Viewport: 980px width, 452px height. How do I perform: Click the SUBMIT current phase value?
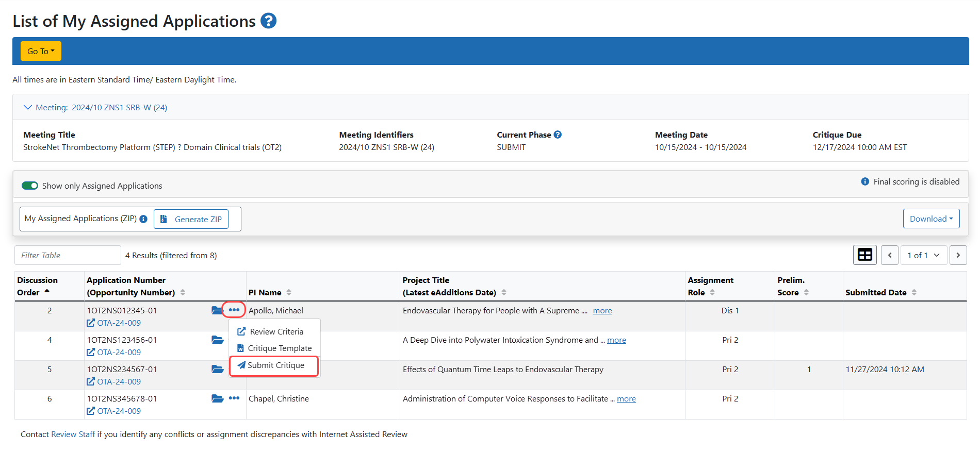pos(511,147)
